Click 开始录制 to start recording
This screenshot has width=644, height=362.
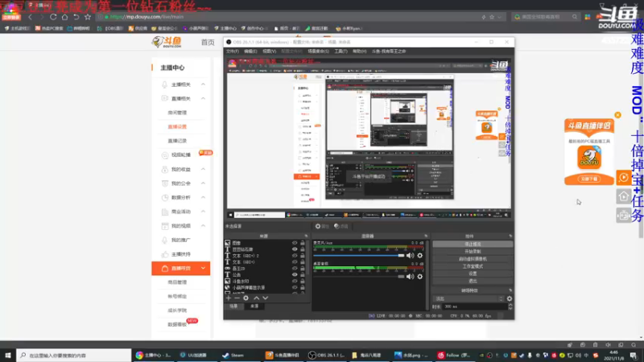(473, 251)
